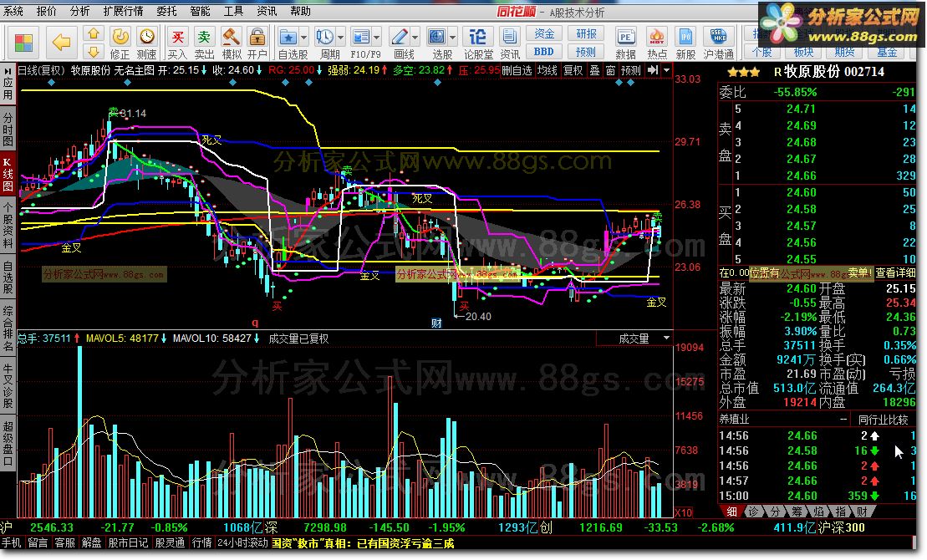
Task: Collapse the 养殖业 sector panel
Action: [843, 420]
